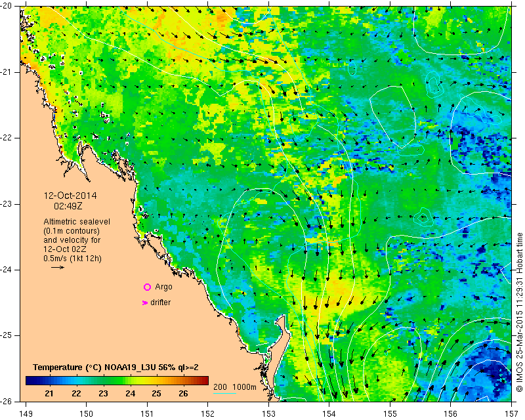The image size is (525, 420).
Task: Click the 0.5m/s velocity scale arrow
Action: click(x=58, y=267)
